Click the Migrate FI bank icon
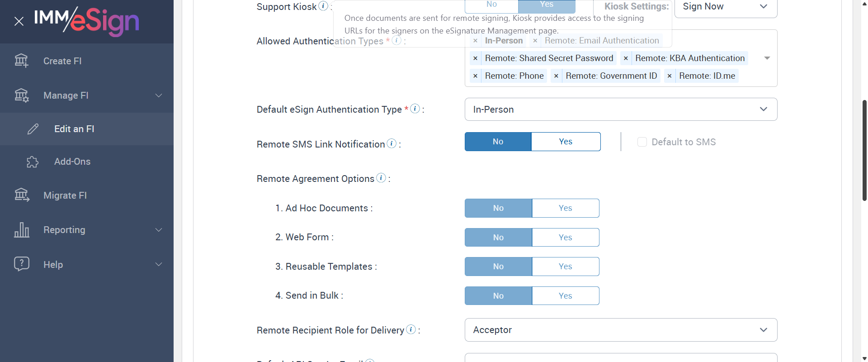868x362 pixels. [x=22, y=195]
